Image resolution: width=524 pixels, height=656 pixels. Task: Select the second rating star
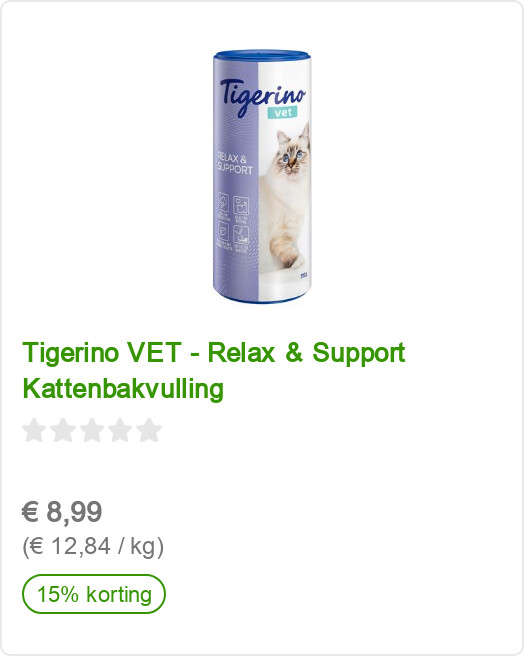63,430
